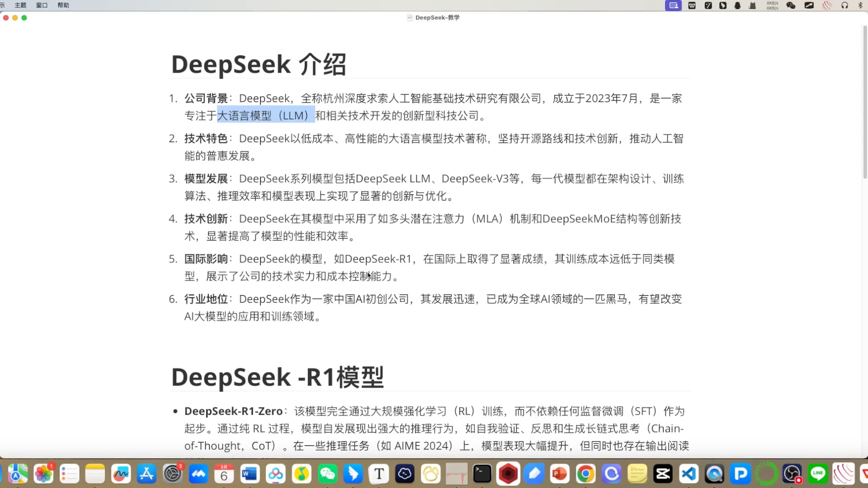868x488 pixels.
Task: Open QQ Music from the Dock
Action: [302, 474]
